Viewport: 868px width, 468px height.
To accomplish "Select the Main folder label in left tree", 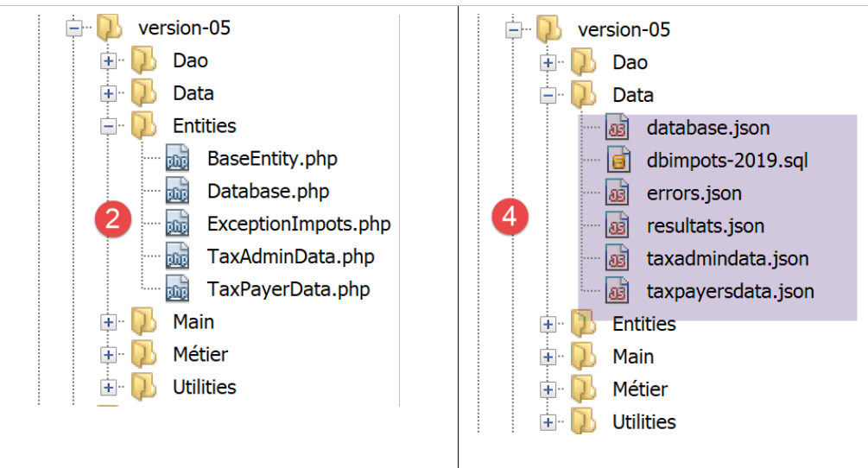I will (193, 322).
